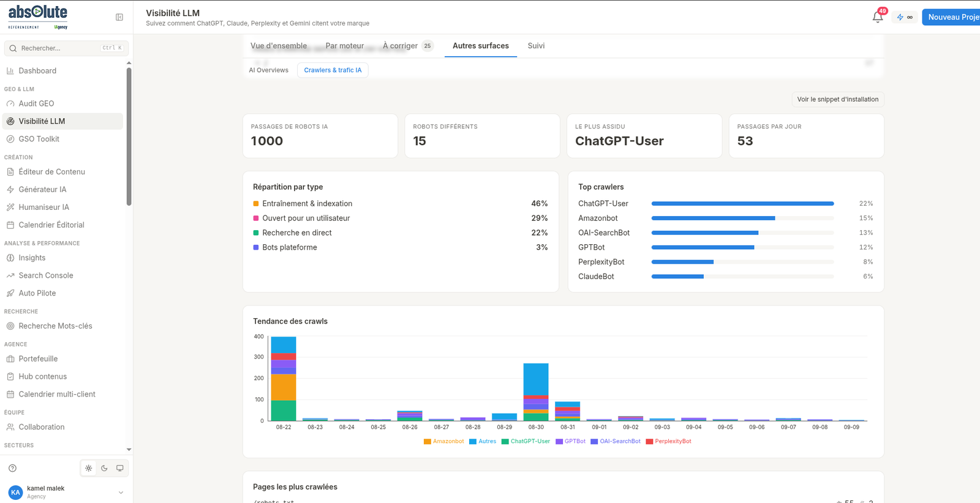
Task: Focus the Rechercher search field
Action: click(66, 48)
